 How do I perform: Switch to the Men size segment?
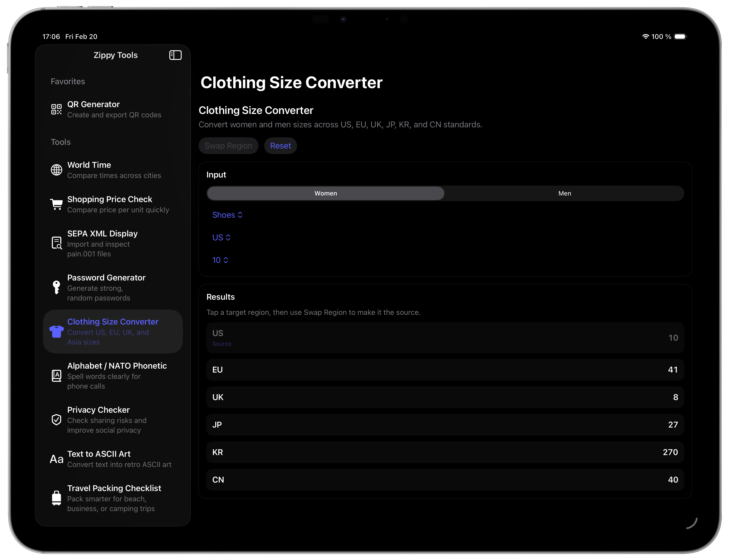(564, 193)
